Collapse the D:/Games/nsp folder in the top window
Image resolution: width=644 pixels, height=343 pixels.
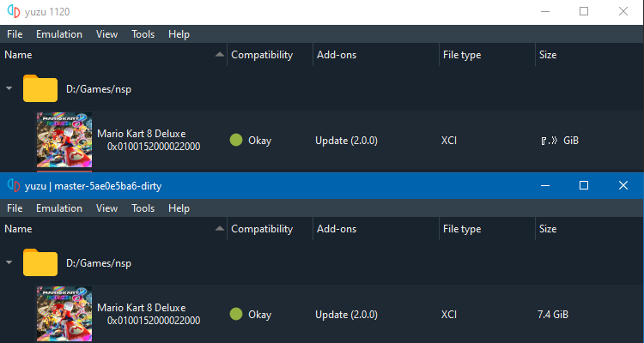9,88
